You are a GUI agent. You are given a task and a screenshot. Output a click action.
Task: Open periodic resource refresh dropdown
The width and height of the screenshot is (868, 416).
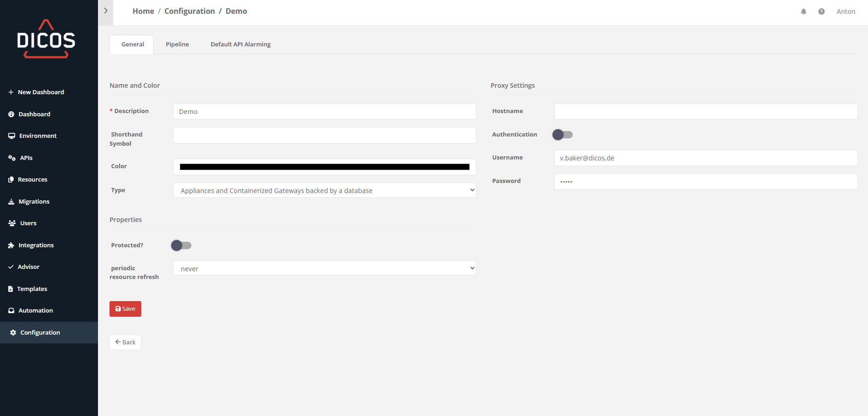coord(324,268)
